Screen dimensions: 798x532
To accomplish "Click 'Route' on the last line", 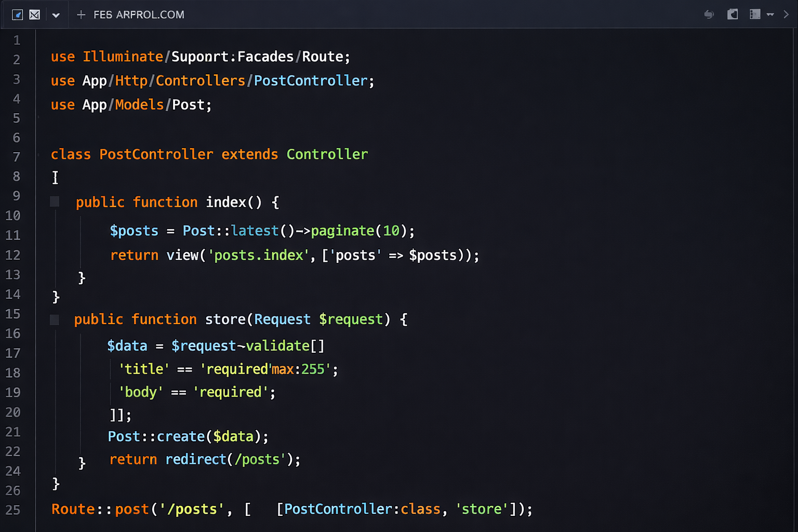I will pos(73,509).
